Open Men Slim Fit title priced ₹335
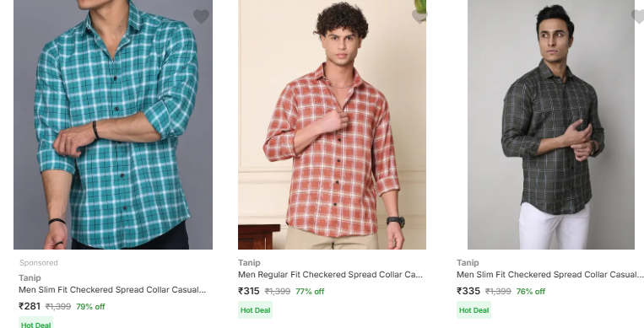644x328 pixels. pos(549,275)
